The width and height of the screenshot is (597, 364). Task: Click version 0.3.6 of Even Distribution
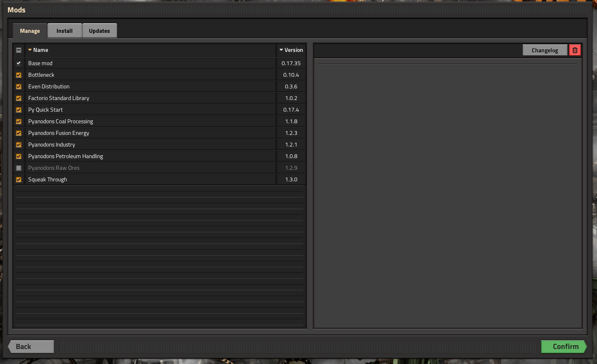tap(291, 87)
